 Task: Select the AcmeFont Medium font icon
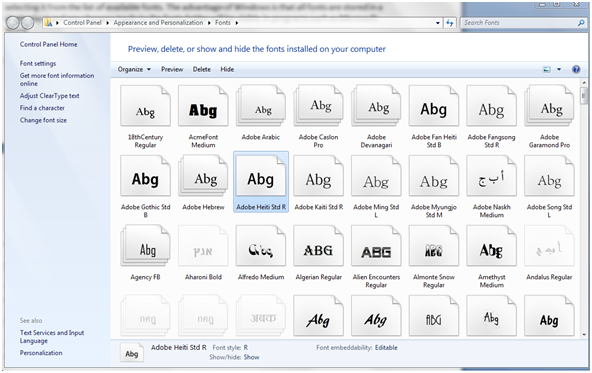(x=203, y=106)
